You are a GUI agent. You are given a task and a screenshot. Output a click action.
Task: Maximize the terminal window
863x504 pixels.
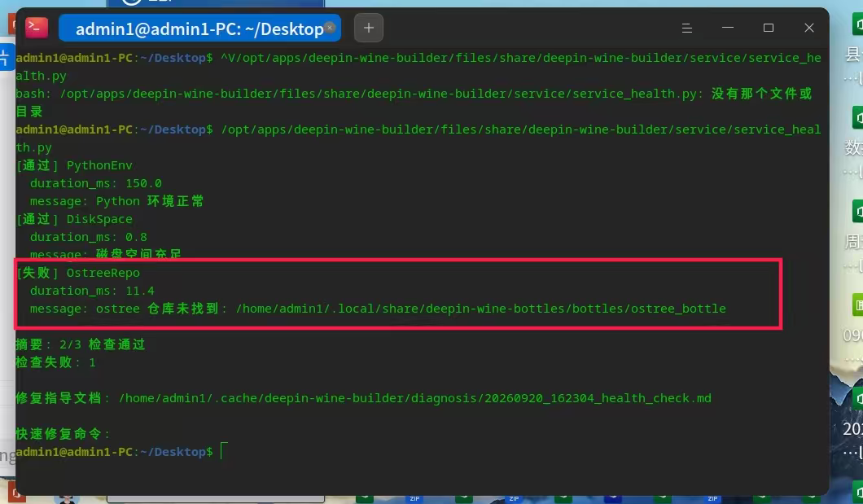click(769, 28)
